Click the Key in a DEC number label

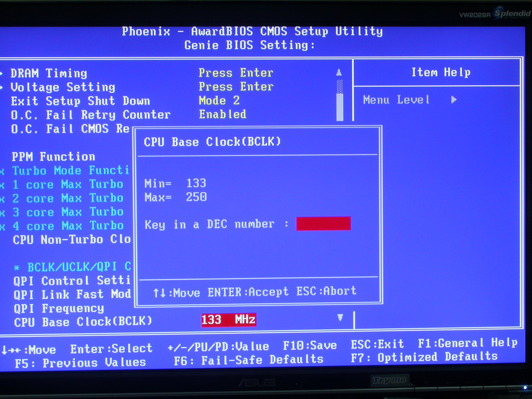[x=210, y=224]
